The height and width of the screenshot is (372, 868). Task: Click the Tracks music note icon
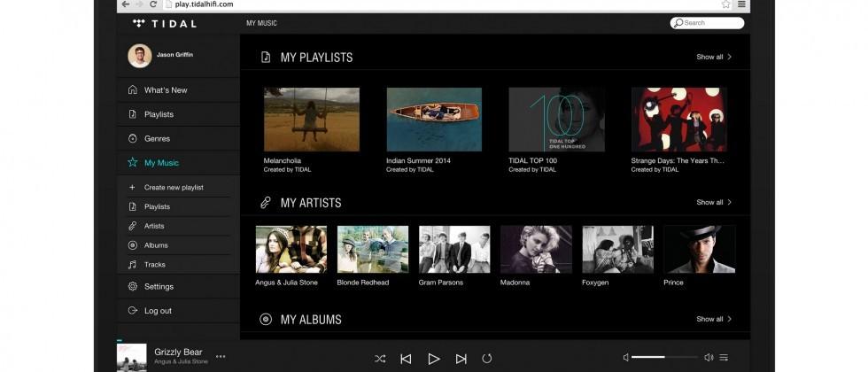pos(132,265)
